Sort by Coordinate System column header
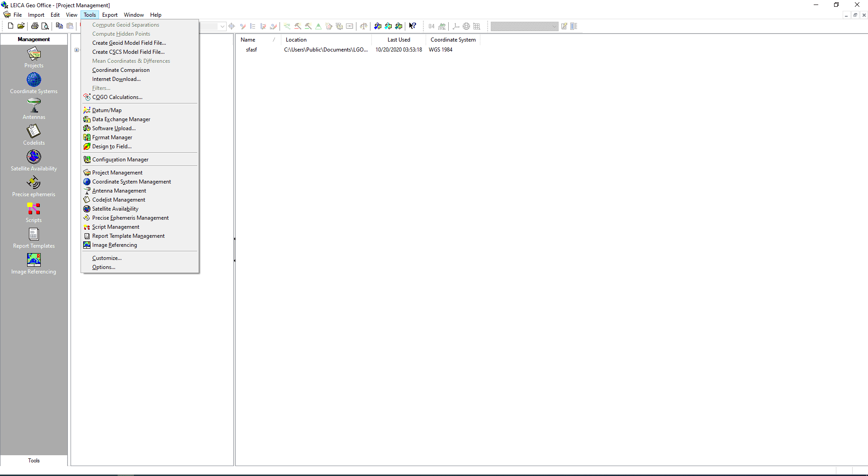Screen dimensions: 868x476 pos(453,40)
